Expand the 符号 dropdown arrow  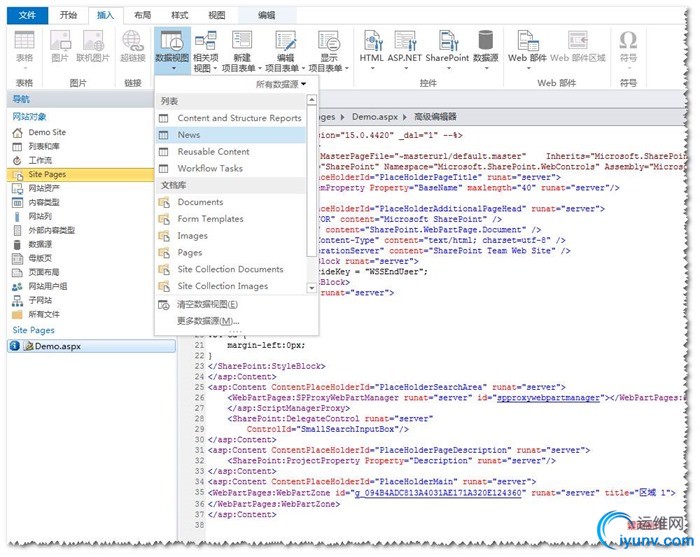tap(628, 69)
